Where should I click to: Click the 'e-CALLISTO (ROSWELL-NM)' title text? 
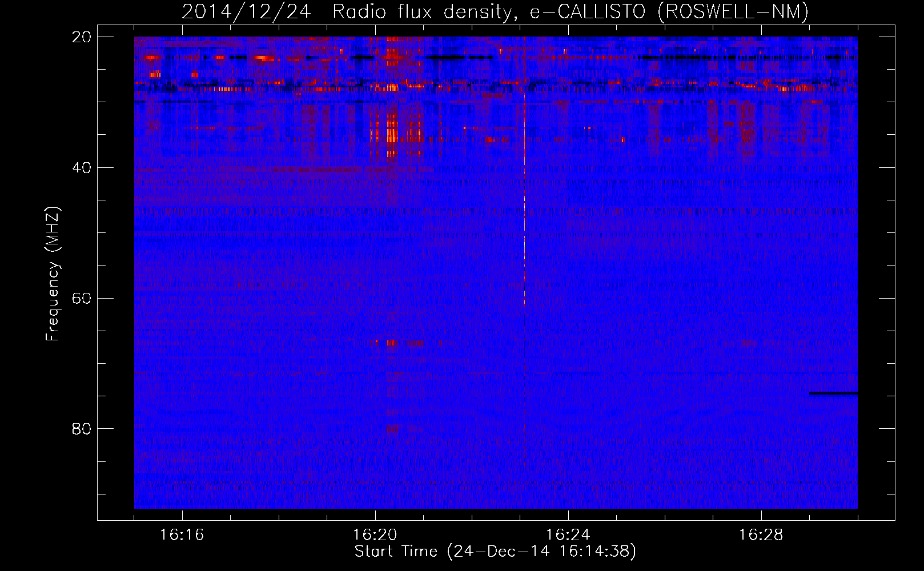pos(669,11)
